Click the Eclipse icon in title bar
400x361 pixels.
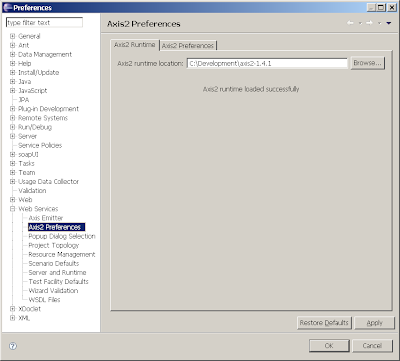(x=7, y=7)
